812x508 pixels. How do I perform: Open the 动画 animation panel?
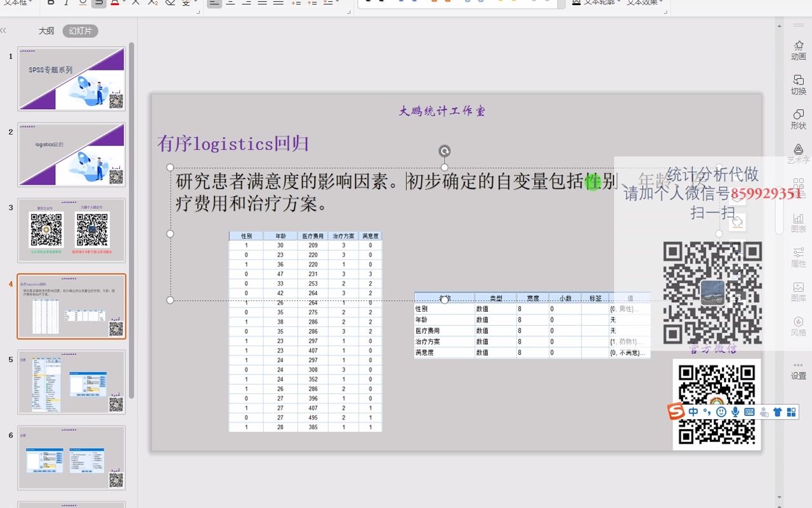pyautogui.click(x=798, y=50)
